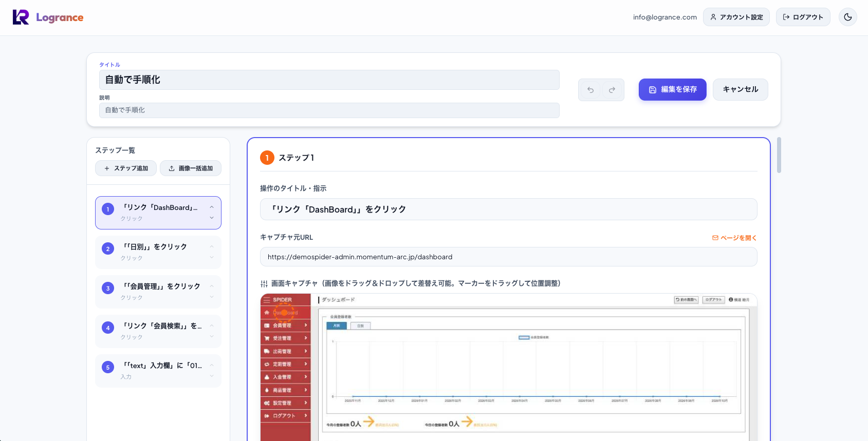Click the 操作のタイトル・指示 input field

[x=509, y=209]
